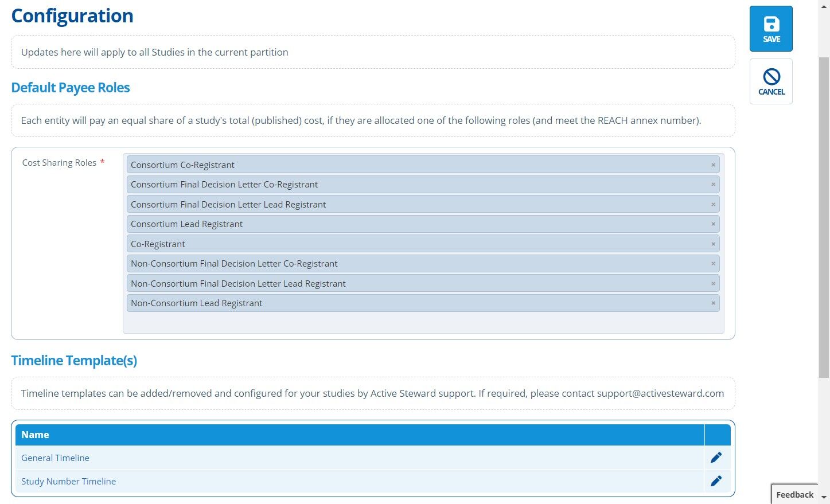Click the Name column header
This screenshot has height=504, width=830.
[360, 435]
